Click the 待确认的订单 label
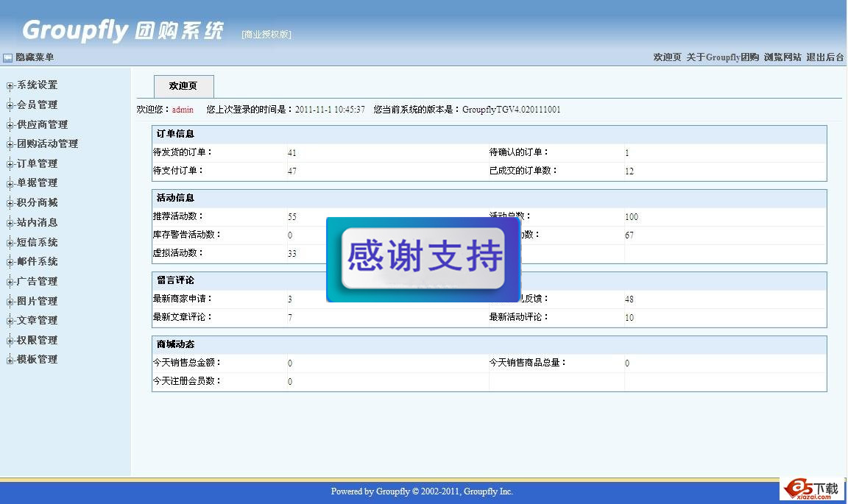Image resolution: width=848 pixels, height=504 pixels. (x=519, y=152)
